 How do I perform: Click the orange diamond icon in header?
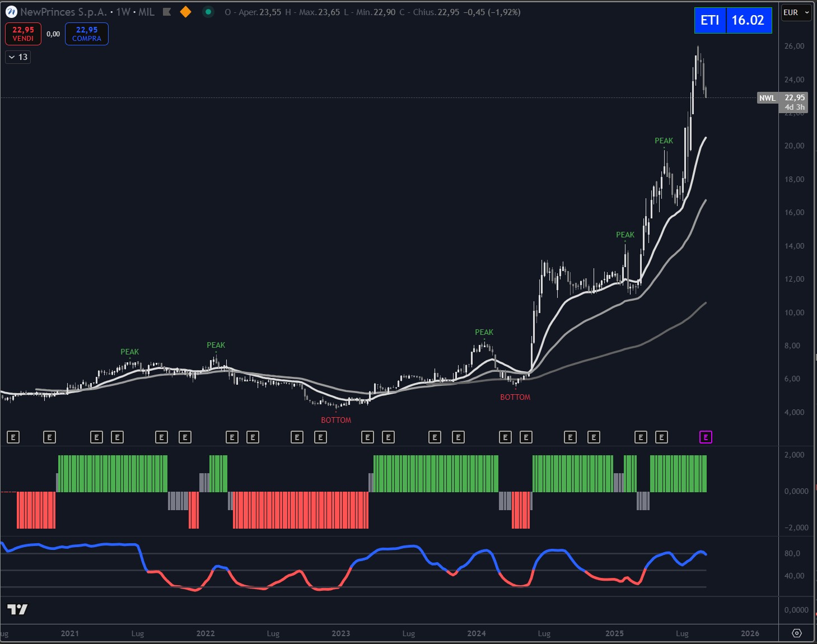(x=185, y=12)
